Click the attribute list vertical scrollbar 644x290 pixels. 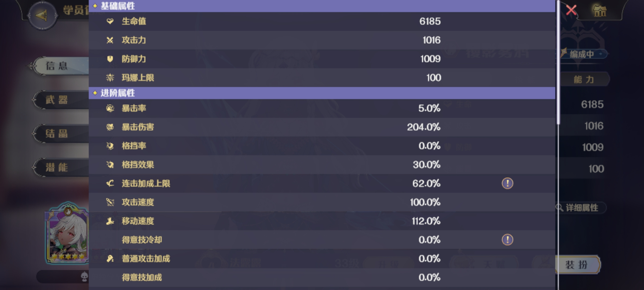point(558,62)
